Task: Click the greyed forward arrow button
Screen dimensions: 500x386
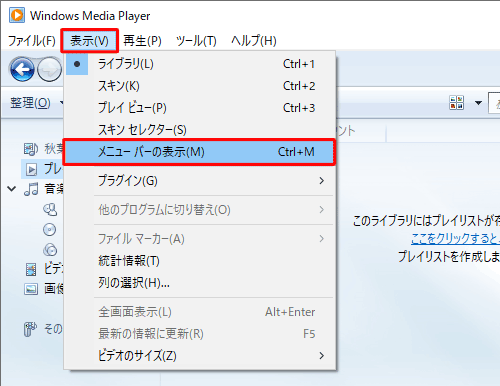Action: [49, 69]
